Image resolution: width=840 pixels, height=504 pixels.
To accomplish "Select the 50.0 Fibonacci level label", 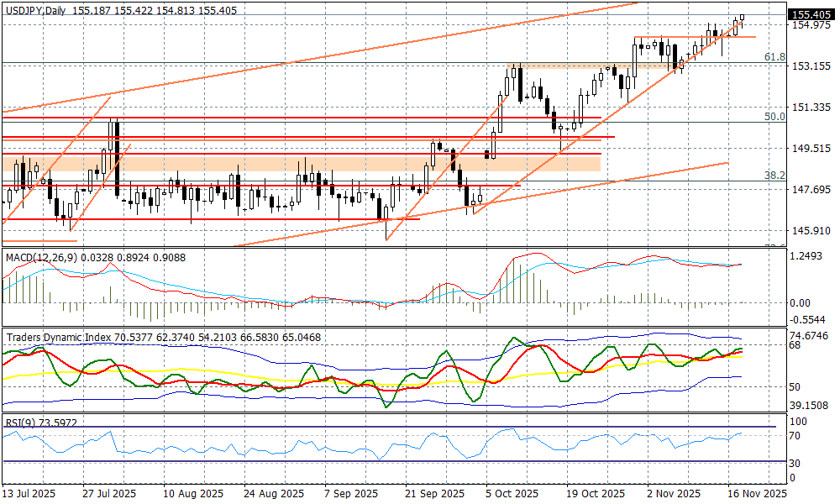I will pos(774,117).
